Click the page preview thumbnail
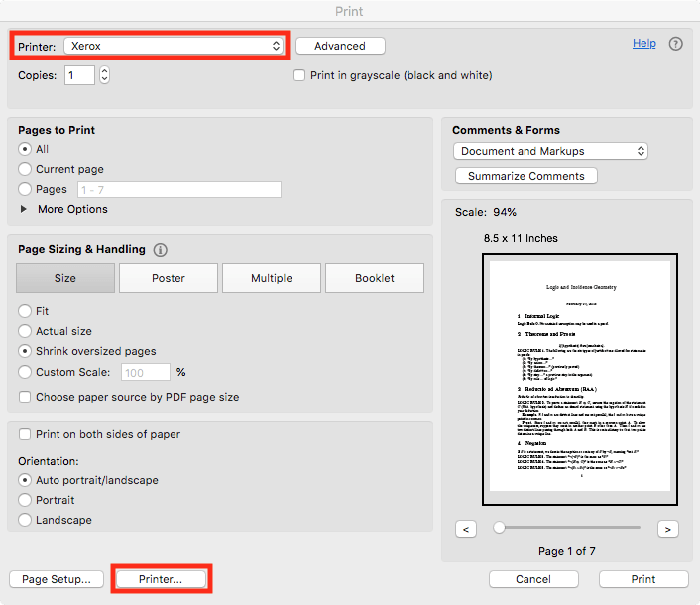The width and height of the screenshot is (700, 605). [580, 380]
